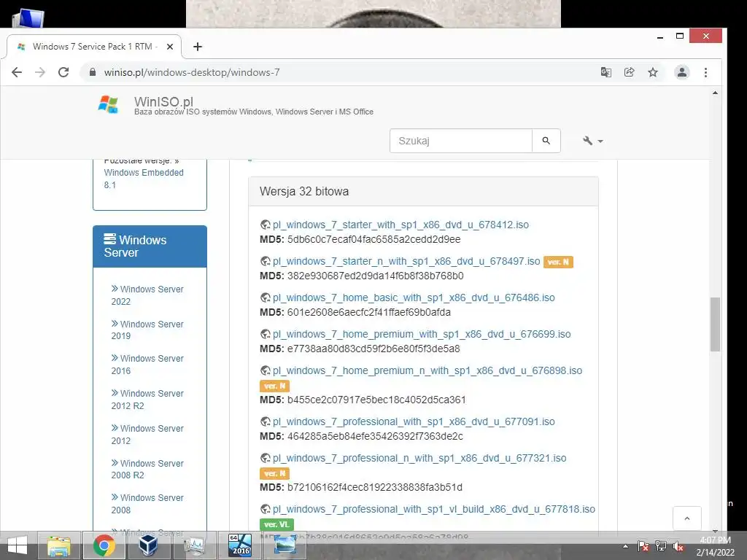This screenshot has height=560, width=747.
Task: Open the clock showing 4:07 PM
Action: click(x=715, y=546)
